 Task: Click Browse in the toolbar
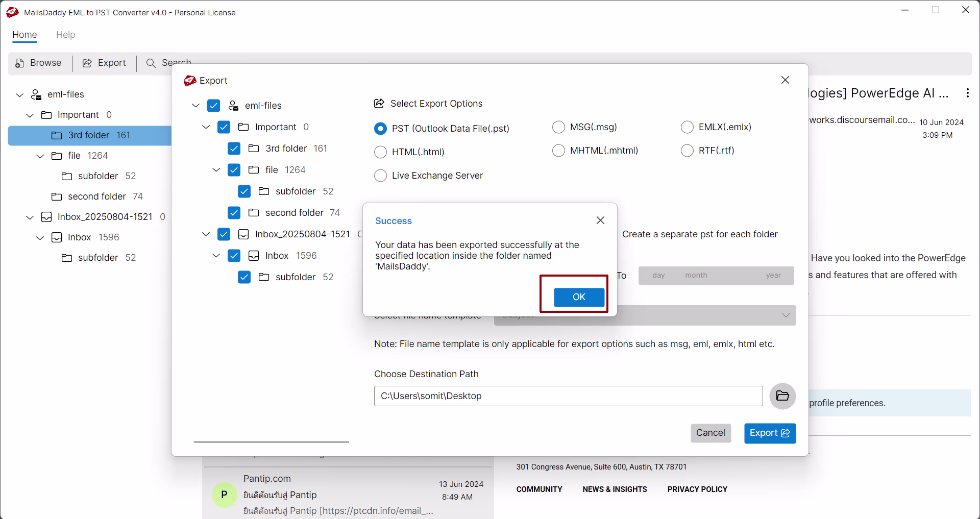tap(38, 63)
